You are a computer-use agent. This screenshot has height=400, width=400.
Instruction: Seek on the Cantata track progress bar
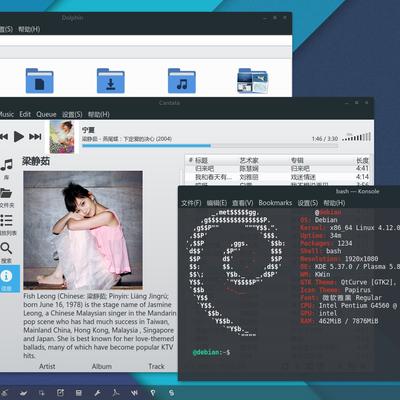pyautogui.click(x=210, y=146)
